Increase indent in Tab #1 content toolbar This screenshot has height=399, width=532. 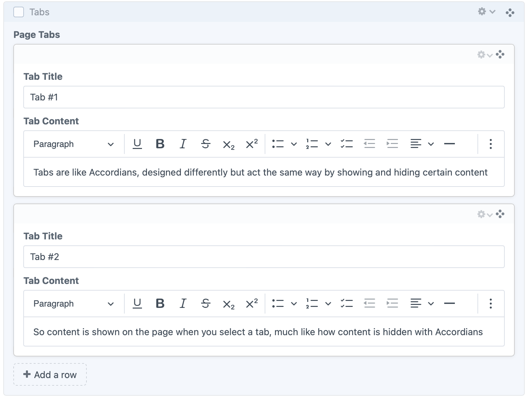392,144
